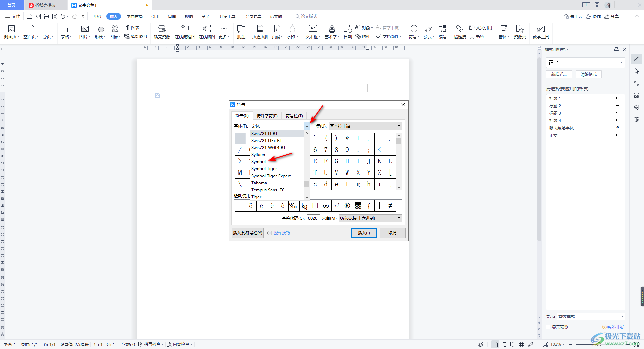Insert a picture (图片)
This screenshot has width=644, height=349.
85,32
